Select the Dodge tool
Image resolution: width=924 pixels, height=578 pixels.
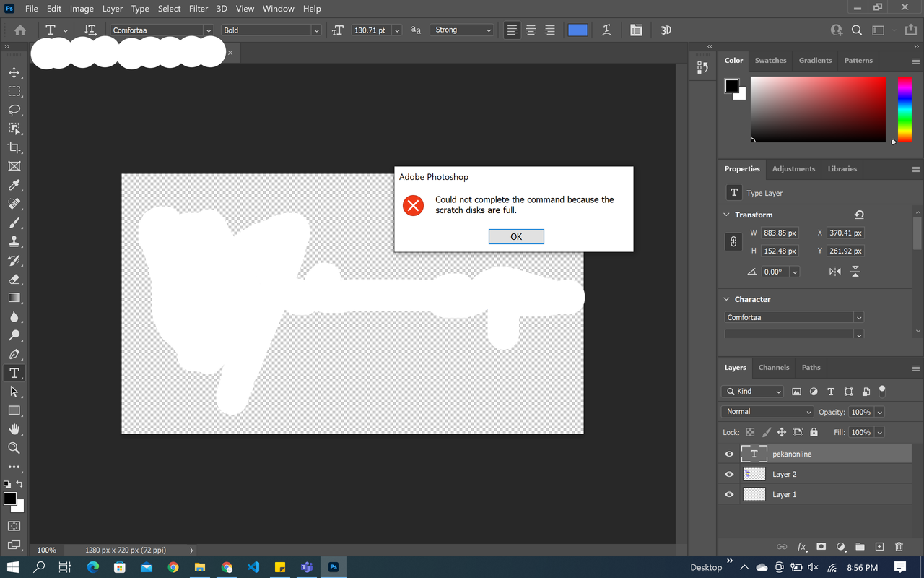14,335
